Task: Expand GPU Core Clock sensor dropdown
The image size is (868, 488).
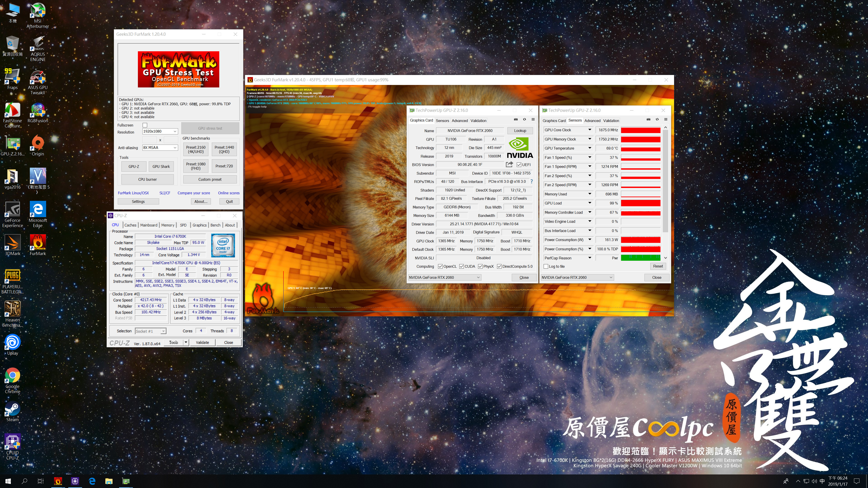Action: tap(590, 130)
